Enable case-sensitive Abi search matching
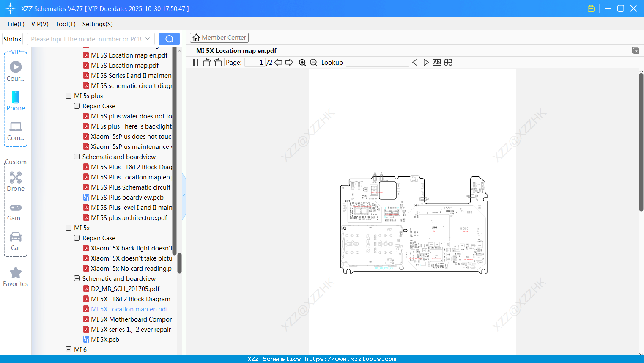644x363 pixels. (x=437, y=62)
